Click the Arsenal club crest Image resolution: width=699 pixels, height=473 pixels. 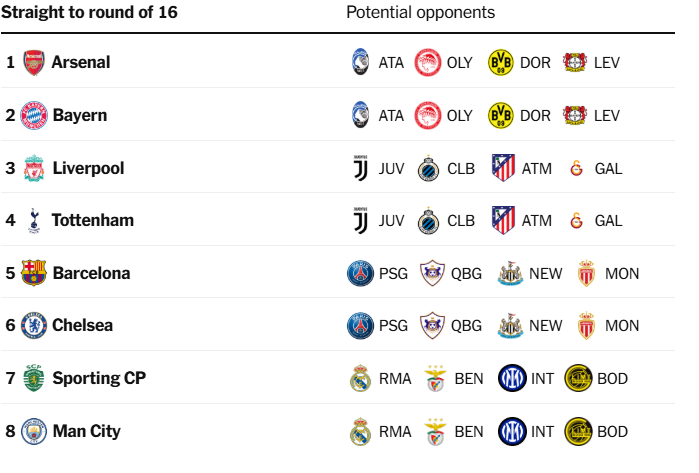click(x=34, y=62)
